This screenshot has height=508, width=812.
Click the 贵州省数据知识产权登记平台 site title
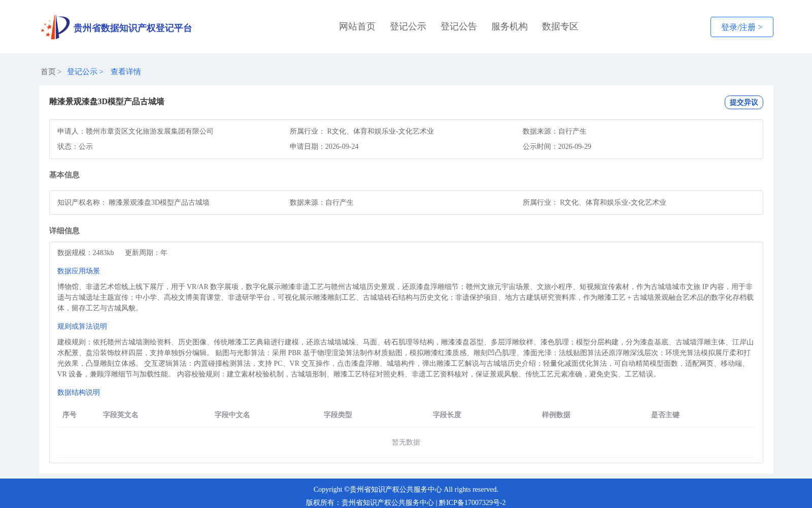pyautogui.click(x=132, y=28)
